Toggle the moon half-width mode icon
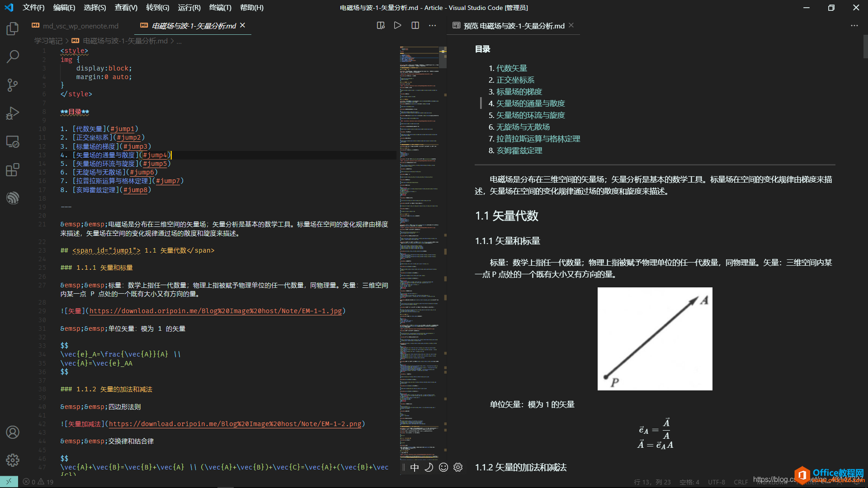This screenshot has height=488, width=868. 429,467
